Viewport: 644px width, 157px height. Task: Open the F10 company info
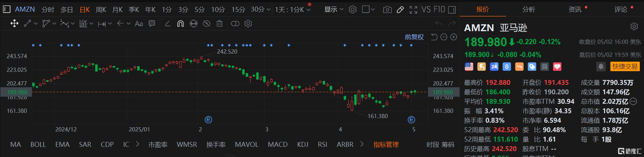[x=439, y=9]
